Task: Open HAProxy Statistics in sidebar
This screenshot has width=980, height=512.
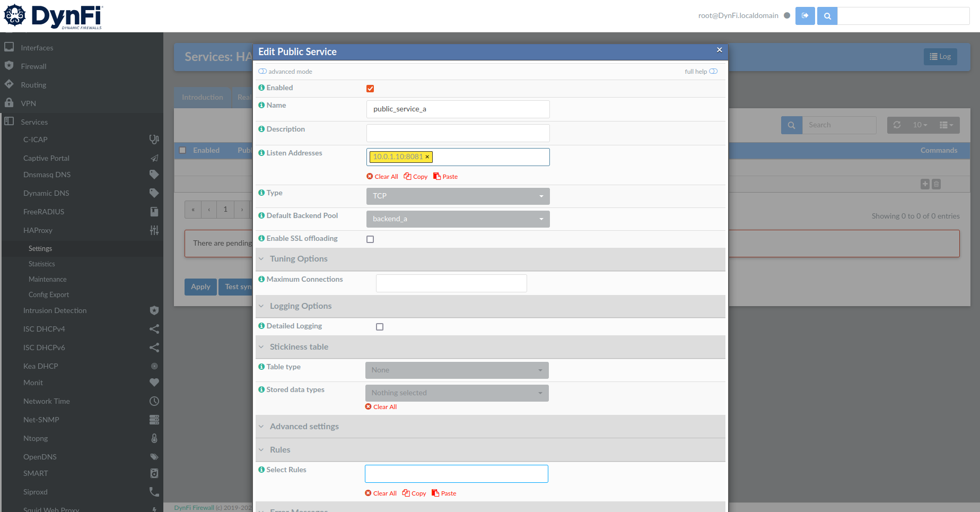Action: tap(42, 264)
